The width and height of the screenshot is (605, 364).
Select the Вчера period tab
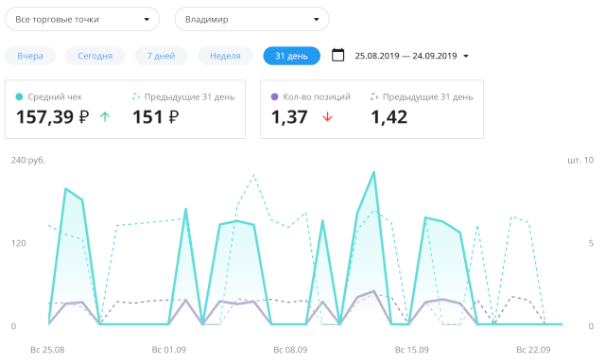[30, 56]
